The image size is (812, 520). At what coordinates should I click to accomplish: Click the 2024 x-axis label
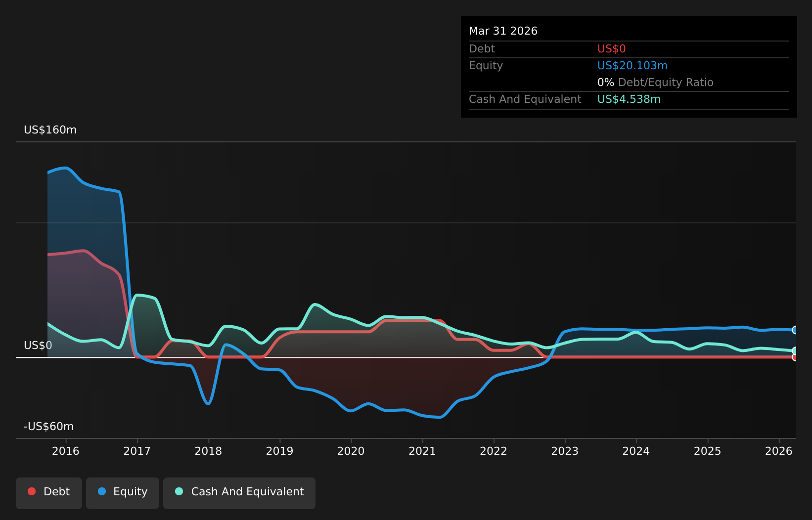636,451
